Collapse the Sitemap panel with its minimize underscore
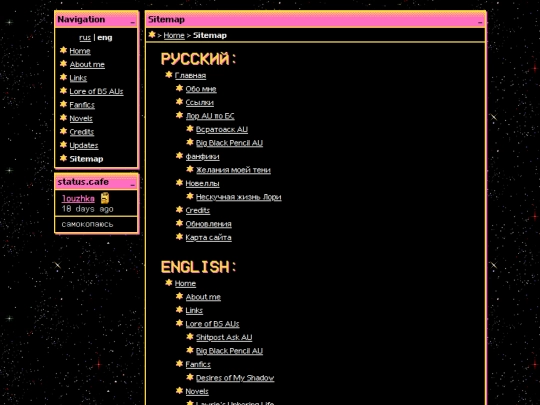This screenshot has height=405, width=540. [480, 22]
